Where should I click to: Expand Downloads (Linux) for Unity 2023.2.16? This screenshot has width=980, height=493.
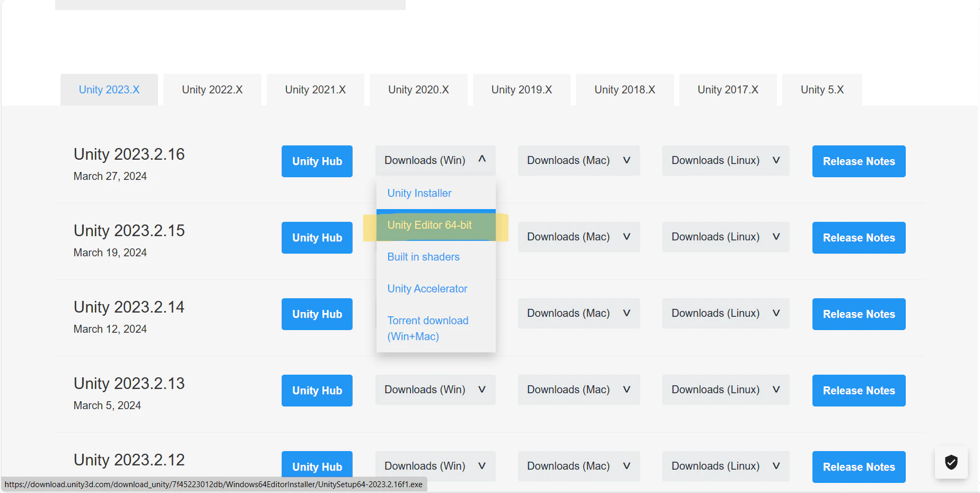point(726,160)
